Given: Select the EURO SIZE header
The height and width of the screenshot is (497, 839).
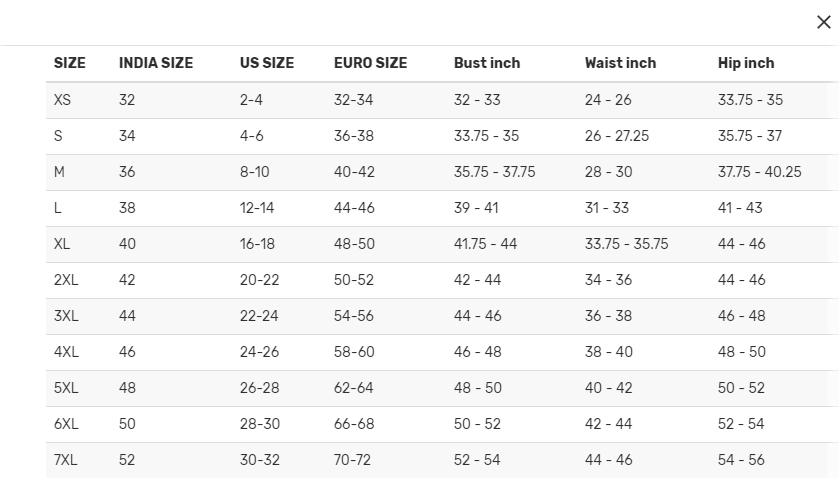Looking at the screenshot, I should click(370, 63).
